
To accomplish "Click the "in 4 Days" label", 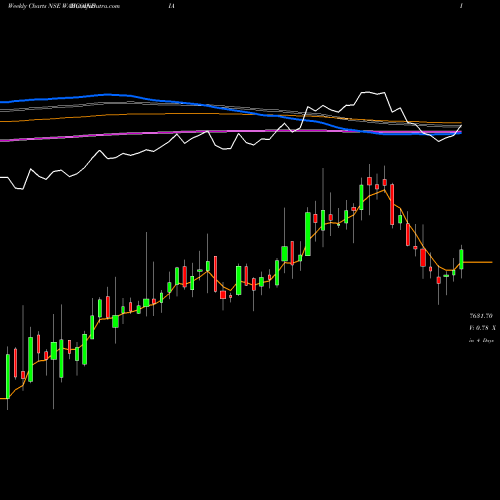I will (x=481, y=340).
